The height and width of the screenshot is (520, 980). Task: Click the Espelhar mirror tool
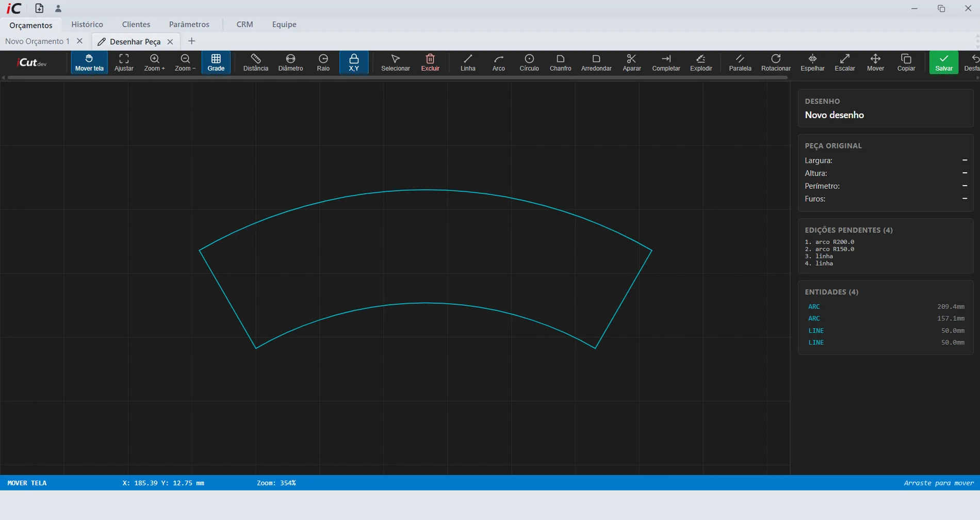[x=812, y=62]
